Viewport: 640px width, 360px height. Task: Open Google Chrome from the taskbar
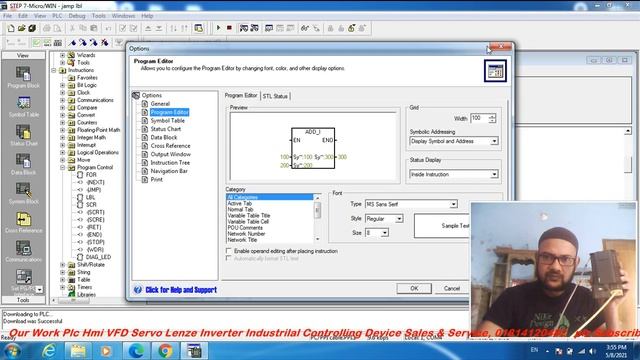pos(165,351)
